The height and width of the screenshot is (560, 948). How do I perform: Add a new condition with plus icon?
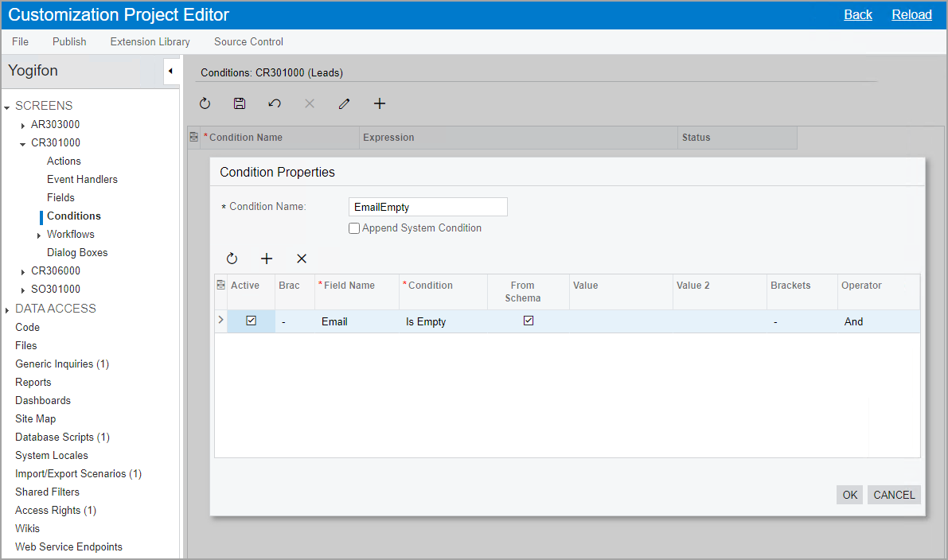(380, 103)
